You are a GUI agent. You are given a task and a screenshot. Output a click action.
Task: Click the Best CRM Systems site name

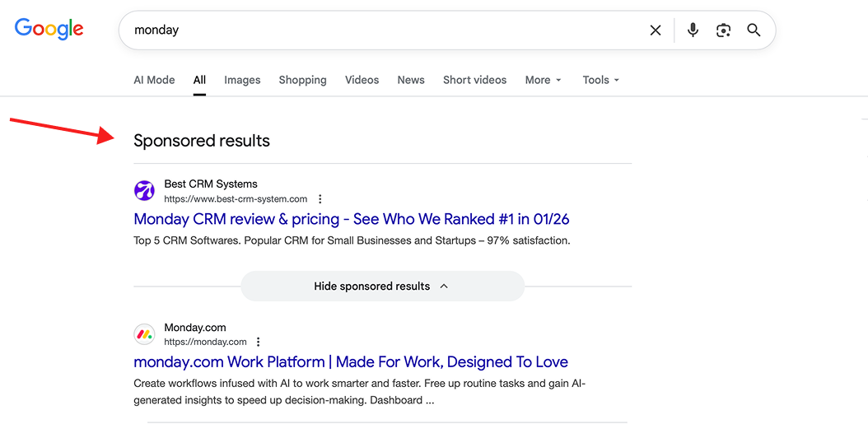[x=210, y=184]
